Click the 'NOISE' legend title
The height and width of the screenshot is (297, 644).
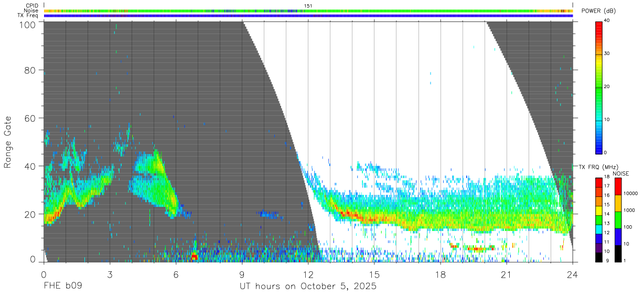[x=621, y=173]
